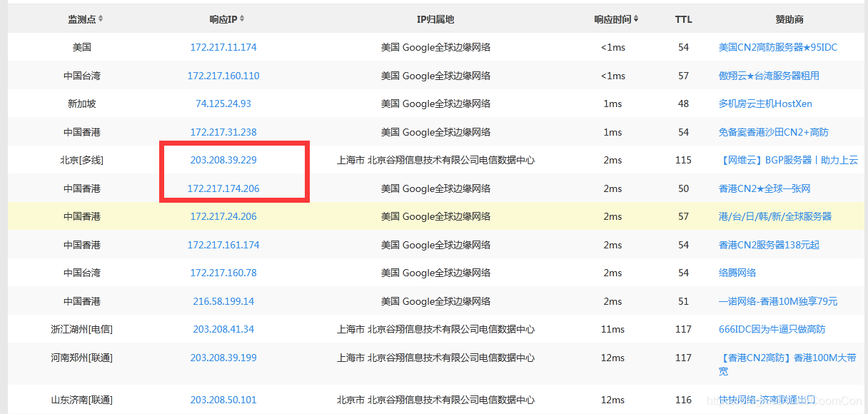Click the IP归属地 column header

click(435, 19)
